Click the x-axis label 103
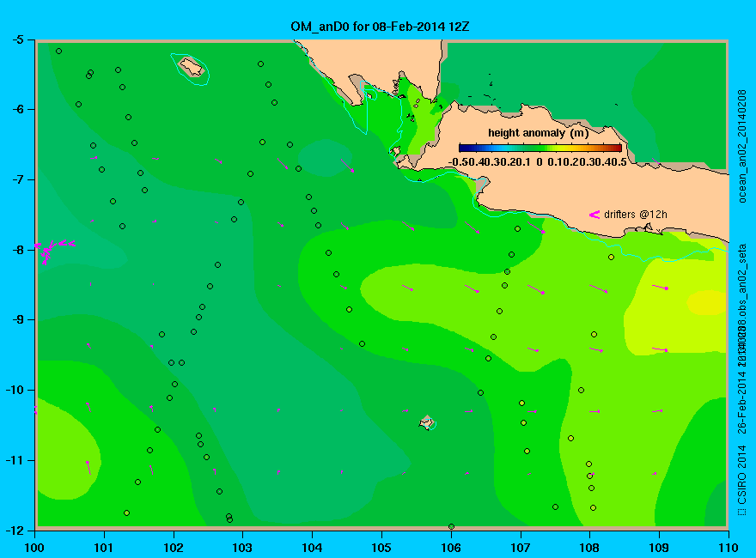The width and height of the screenshot is (756, 558). coord(242,548)
